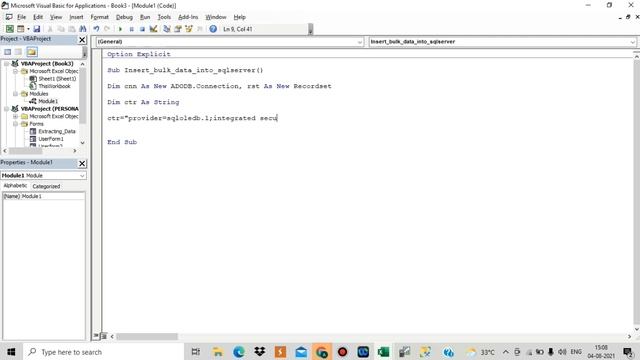Click the (Name) Module1 property field
The image size is (640, 360).
tap(44, 196)
